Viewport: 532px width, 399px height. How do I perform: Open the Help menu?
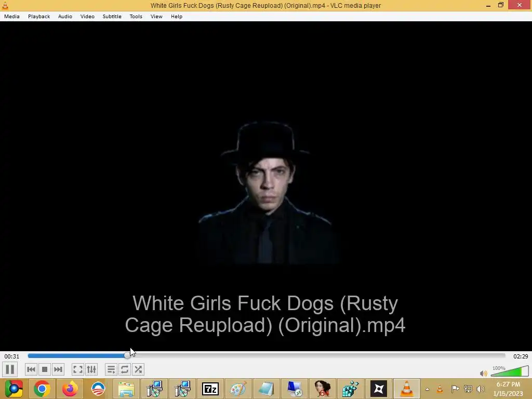click(177, 16)
